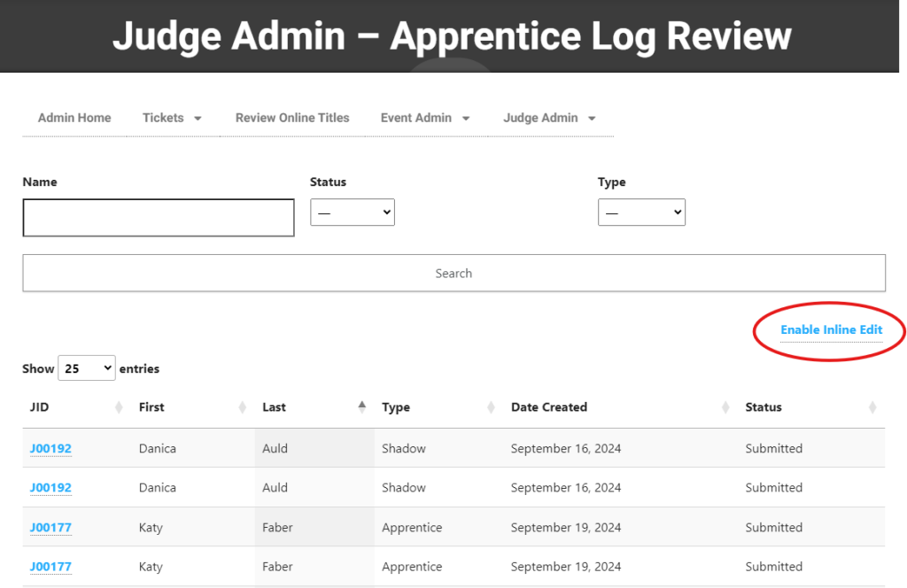Screen dimensions: 907x588
Task: Open the Judge Admin menu
Action: click(548, 118)
